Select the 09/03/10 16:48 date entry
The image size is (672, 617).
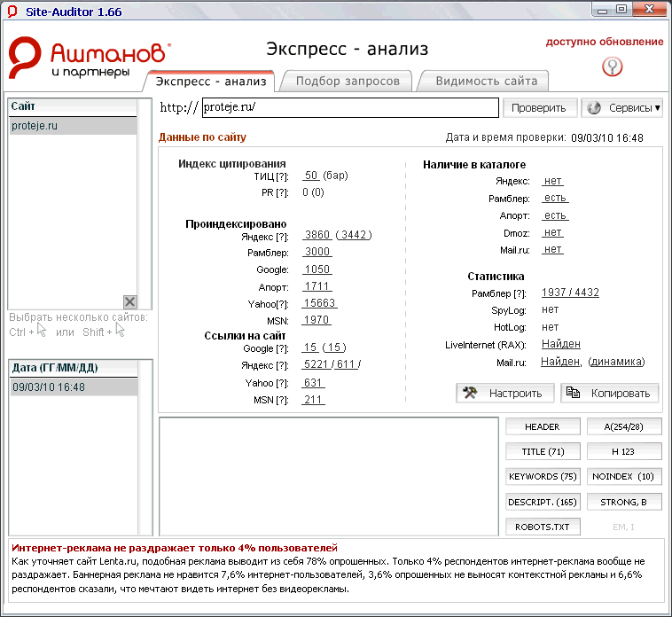(73, 387)
